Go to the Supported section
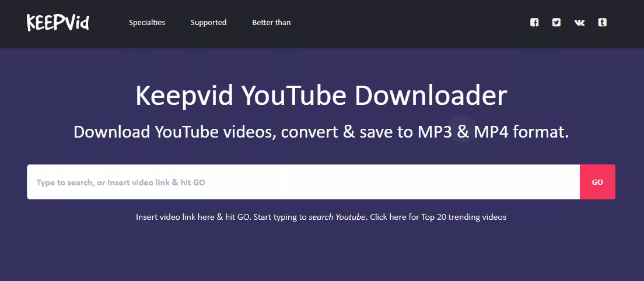The image size is (644, 281). pyautogui.click(x=208, y=23)
